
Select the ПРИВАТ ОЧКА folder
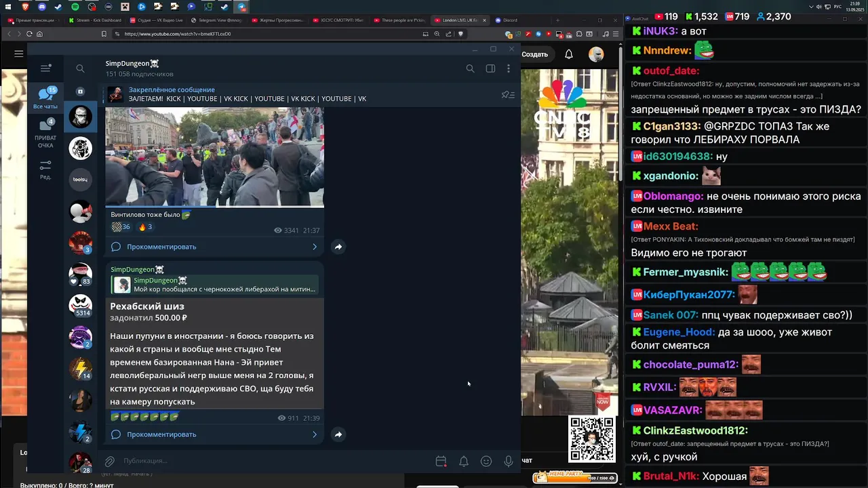[45, 134]
